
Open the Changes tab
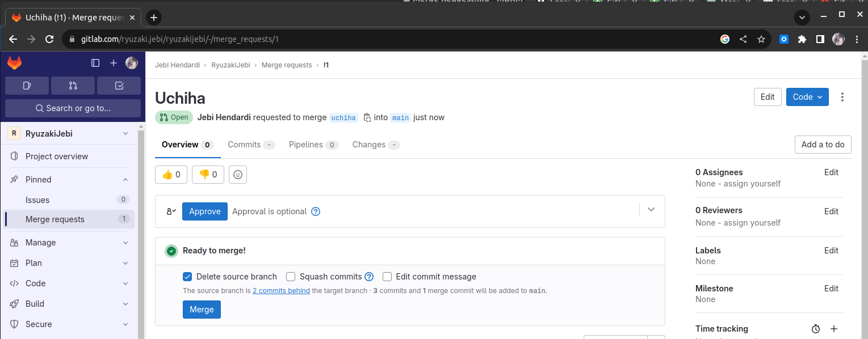coord(369,145)
